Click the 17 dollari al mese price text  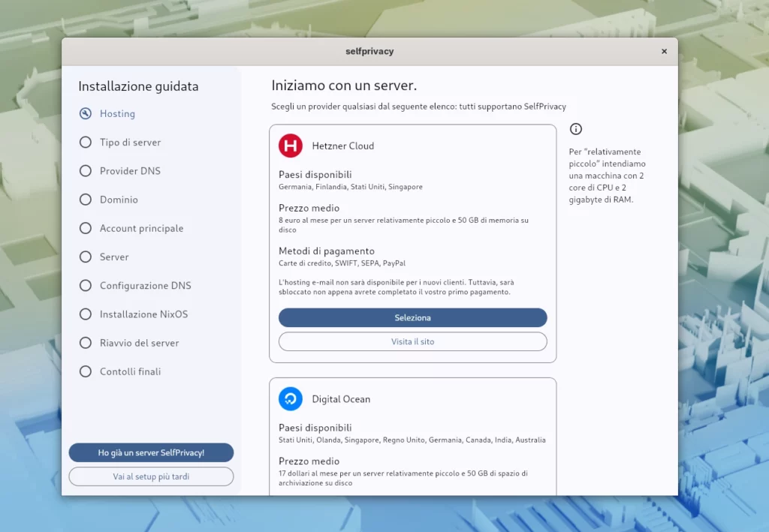(403, 478)
